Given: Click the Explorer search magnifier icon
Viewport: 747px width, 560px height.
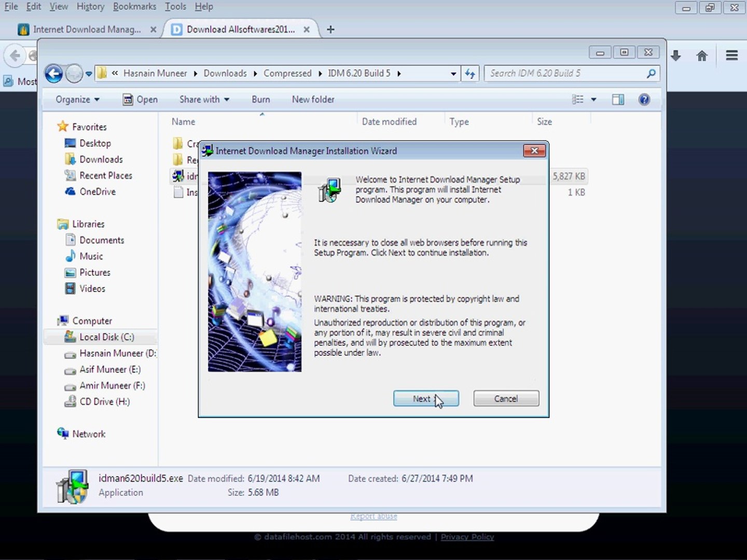Looking at the screenshot, I should pyautogui.click(x=651, y=73).
